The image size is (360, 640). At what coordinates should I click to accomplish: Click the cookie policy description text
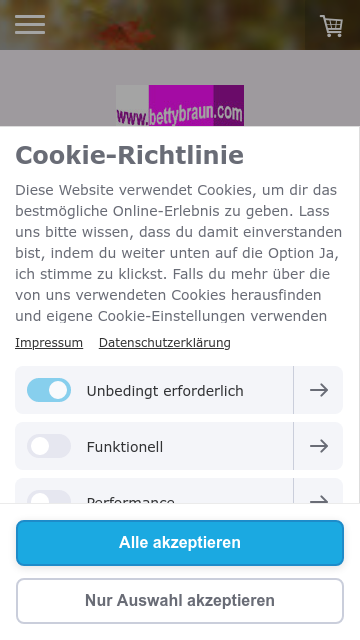(179, 253)
